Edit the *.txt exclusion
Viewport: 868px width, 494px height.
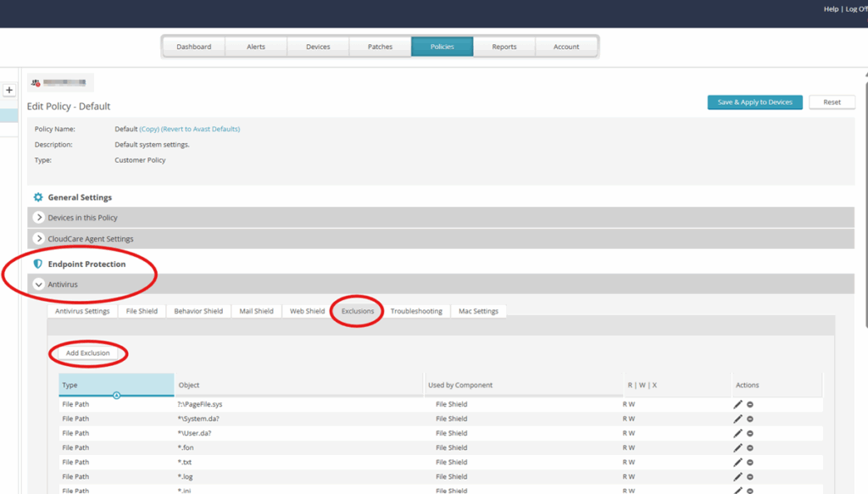738,462
